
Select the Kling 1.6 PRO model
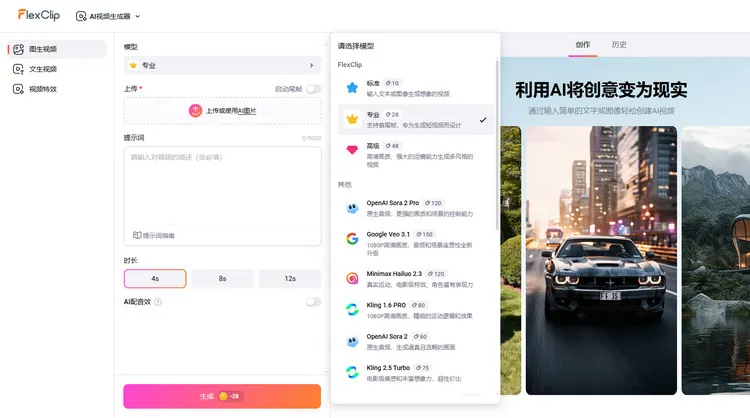click(x=415, y=310)
